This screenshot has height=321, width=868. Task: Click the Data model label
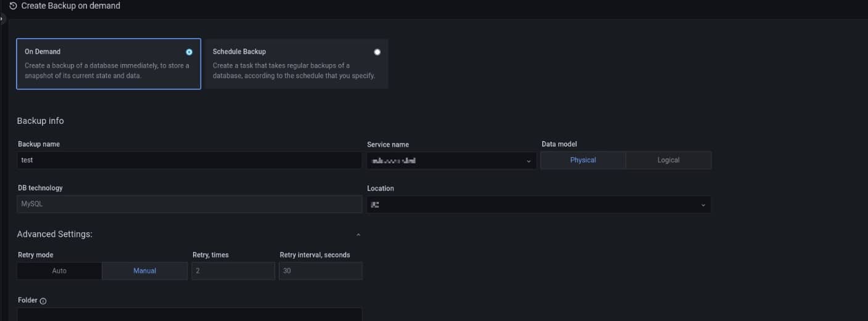pyautogui.click(x=560, y=144)
